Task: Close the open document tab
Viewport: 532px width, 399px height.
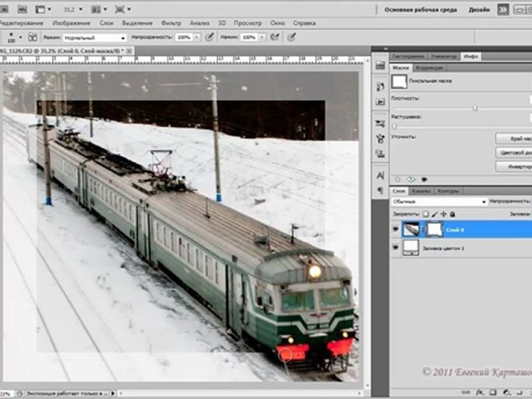Action: tap(129, 51)
